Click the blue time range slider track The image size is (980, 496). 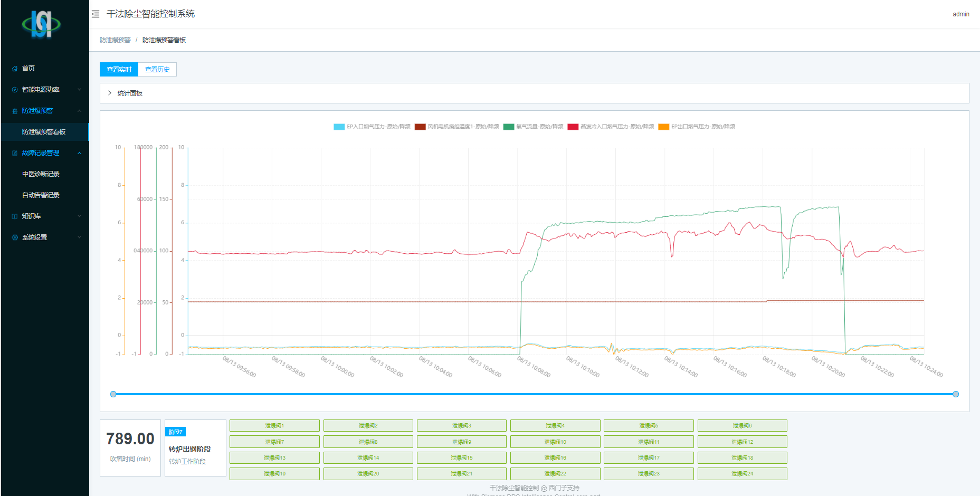(534, 394)
